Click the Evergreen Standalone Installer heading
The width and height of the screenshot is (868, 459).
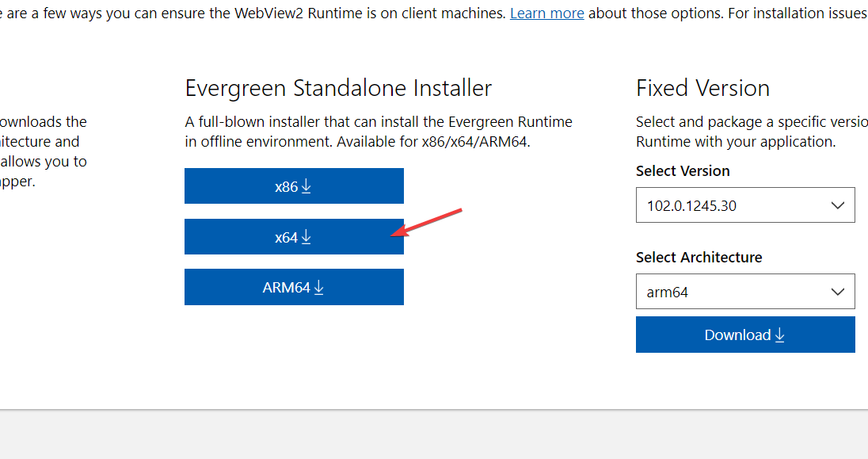(338, 88)
